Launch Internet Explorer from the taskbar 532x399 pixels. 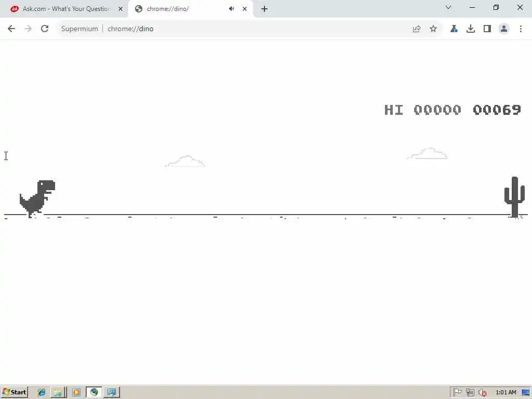(x=42, y=392)
